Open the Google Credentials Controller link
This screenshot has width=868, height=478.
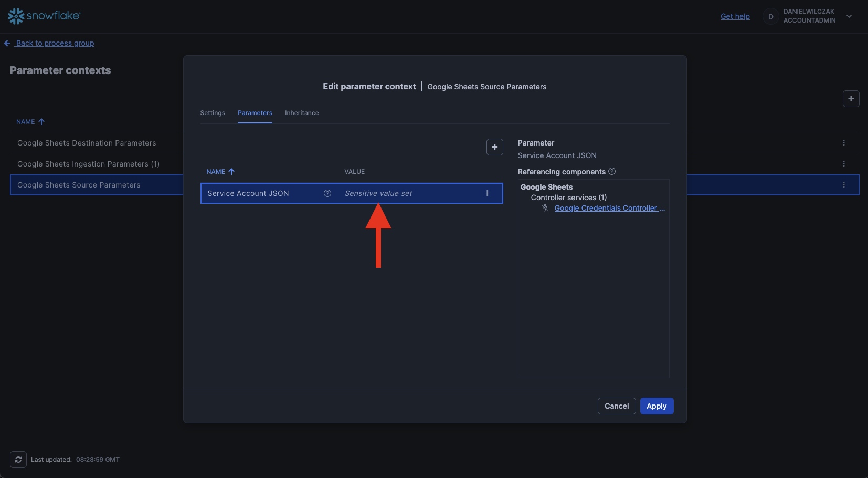609,208
